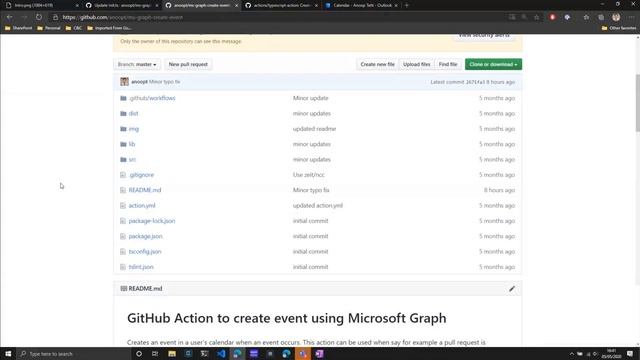
Task: Refresh the page
Action: click(x=39, y=17)
